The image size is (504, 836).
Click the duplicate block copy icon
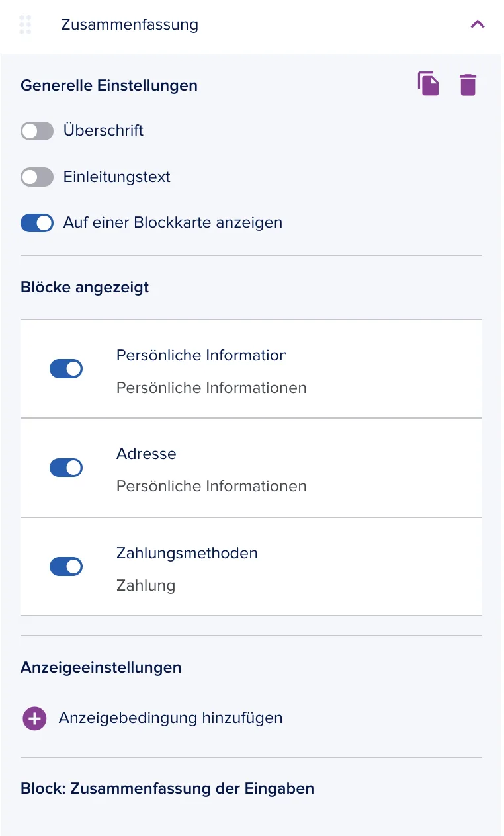point(429,85)
